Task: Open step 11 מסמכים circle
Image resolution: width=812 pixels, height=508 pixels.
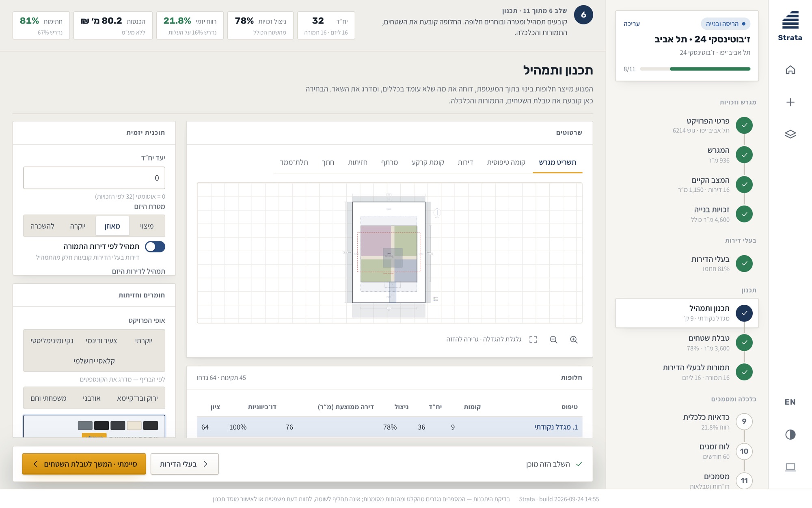Action: pyautogui.click(x=744, y=481)
